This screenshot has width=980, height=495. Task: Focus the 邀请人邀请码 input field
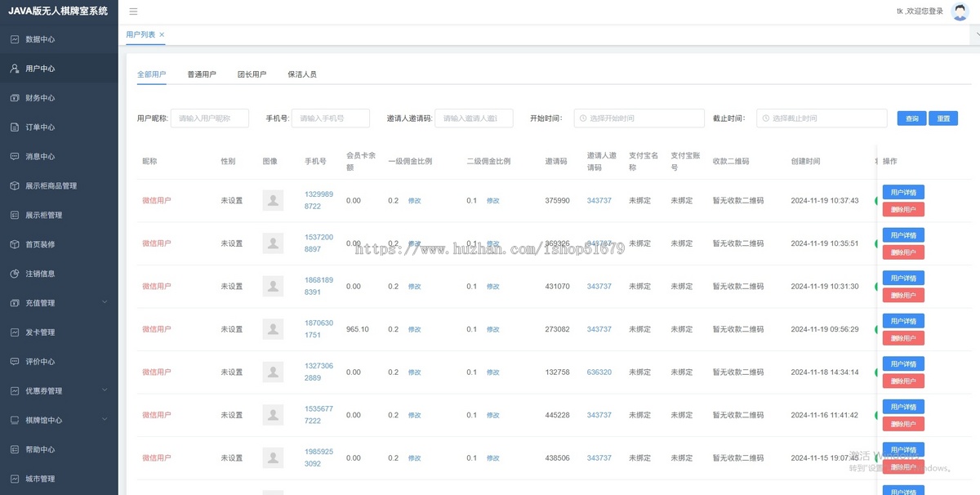(x=474, y=118)
